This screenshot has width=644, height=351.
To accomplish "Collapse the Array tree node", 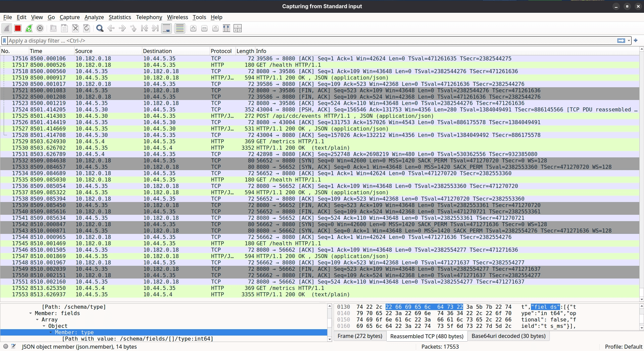I will point(37,319).
